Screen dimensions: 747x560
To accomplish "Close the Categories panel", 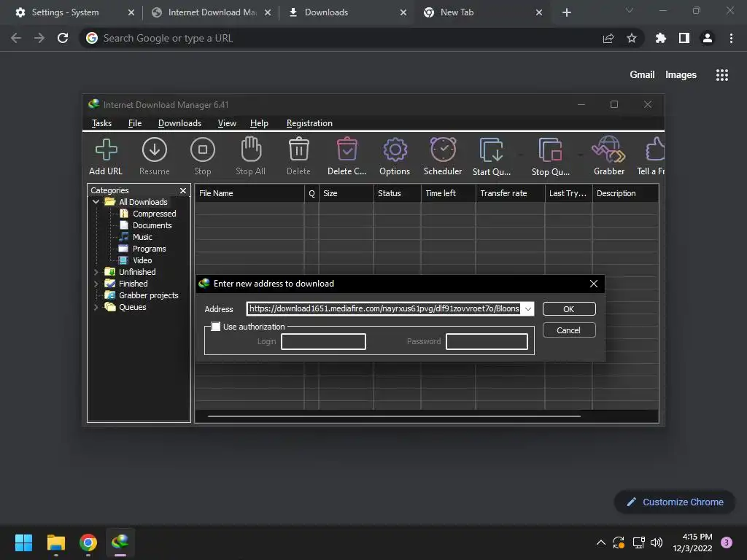I will tap(183, 190).
